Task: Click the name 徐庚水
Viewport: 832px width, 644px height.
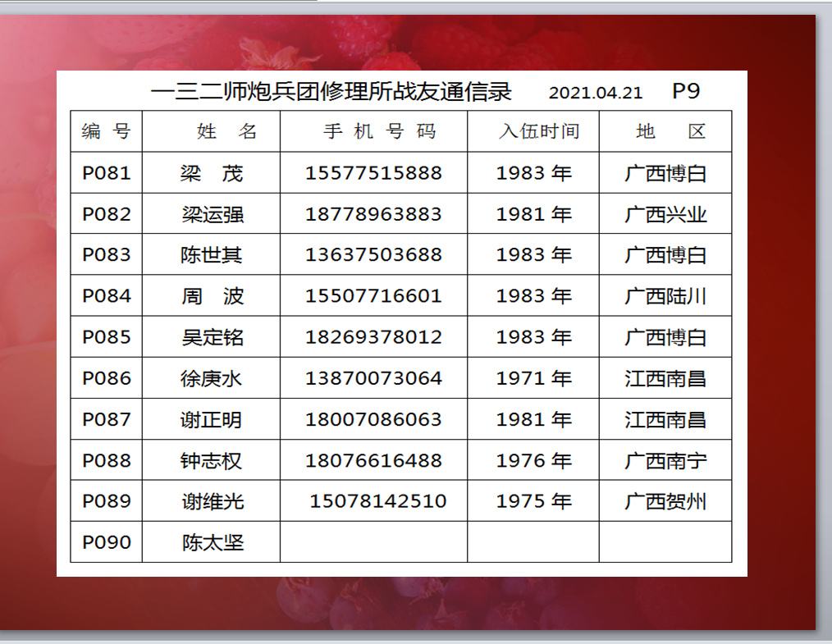Action: (211, 379)
